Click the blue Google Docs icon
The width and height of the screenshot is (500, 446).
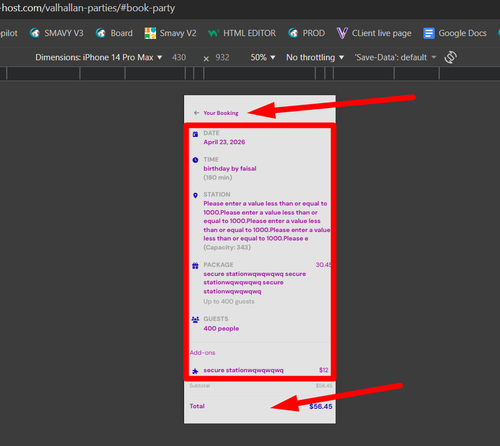[429, 33]
